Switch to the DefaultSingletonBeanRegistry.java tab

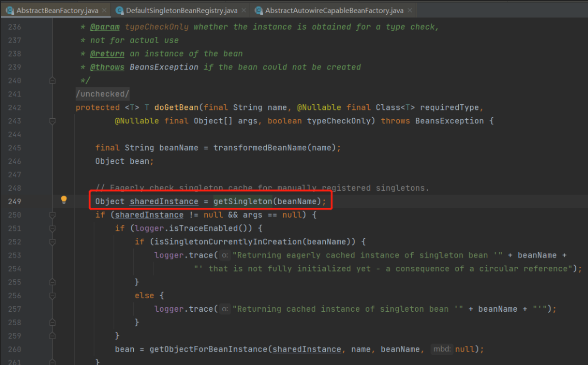click(x=181, y=10)
